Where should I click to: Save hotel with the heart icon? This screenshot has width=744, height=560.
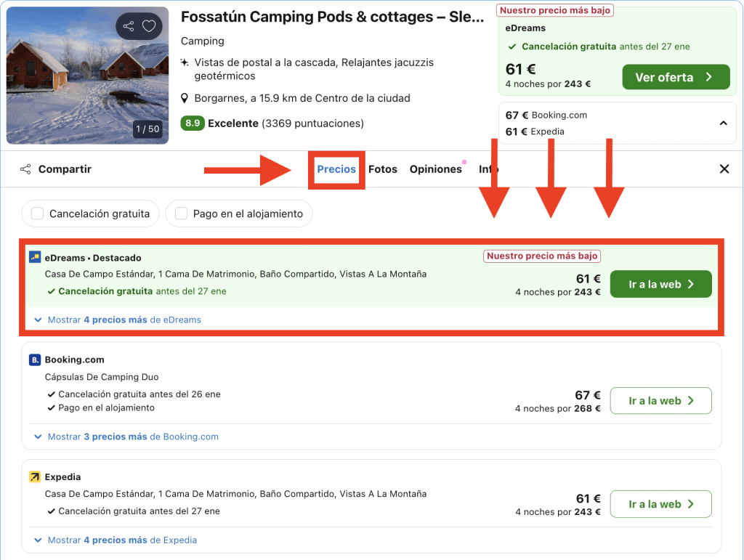click(149, 27)
